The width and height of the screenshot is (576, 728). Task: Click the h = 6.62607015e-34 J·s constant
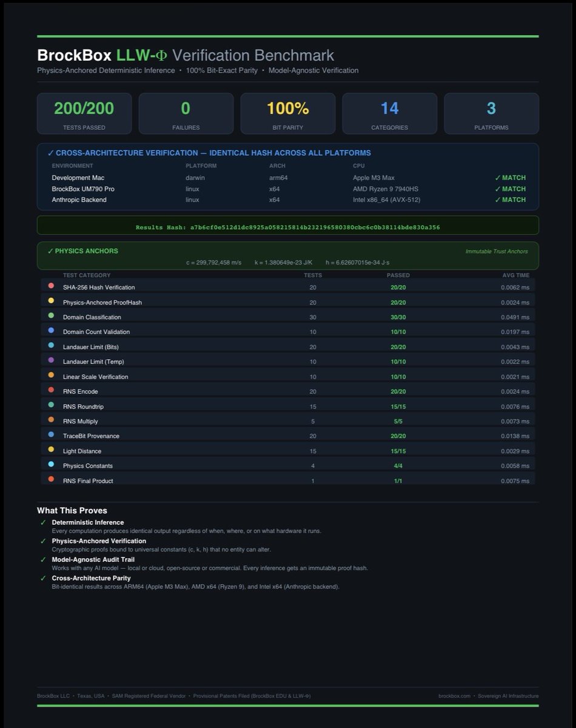pyautogui.click(x=358, y=262)
